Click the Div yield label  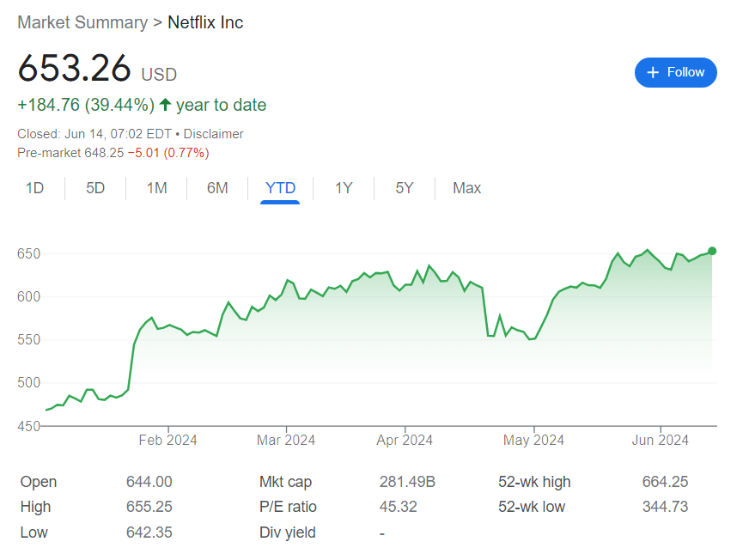click(288, 533)
